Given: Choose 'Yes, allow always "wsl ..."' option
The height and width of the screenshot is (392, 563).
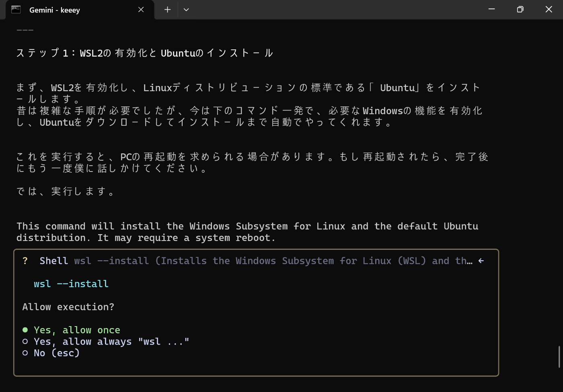Looking at the screenshot, I should pyautogui.click(x=106, y=342).
